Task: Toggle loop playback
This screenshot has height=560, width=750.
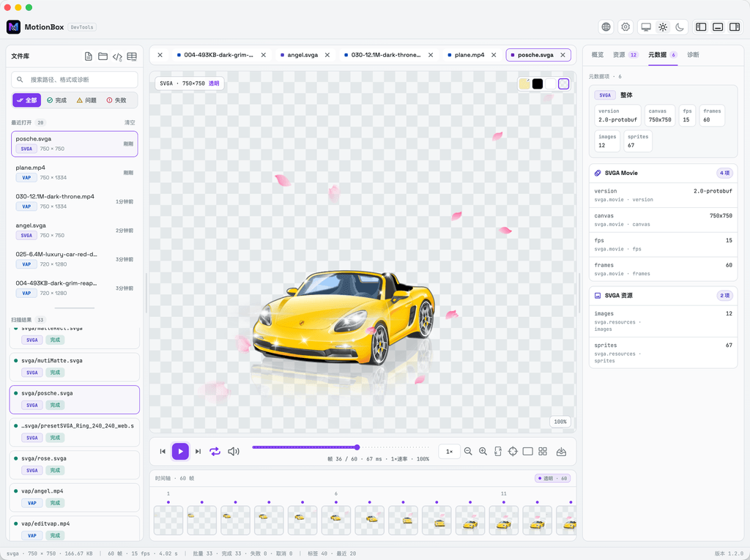Action: pos(215,452)
